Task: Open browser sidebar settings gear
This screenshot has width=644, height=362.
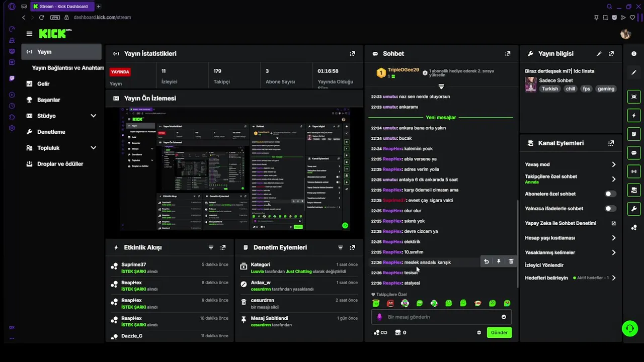Action: click(x=12, y=128)
